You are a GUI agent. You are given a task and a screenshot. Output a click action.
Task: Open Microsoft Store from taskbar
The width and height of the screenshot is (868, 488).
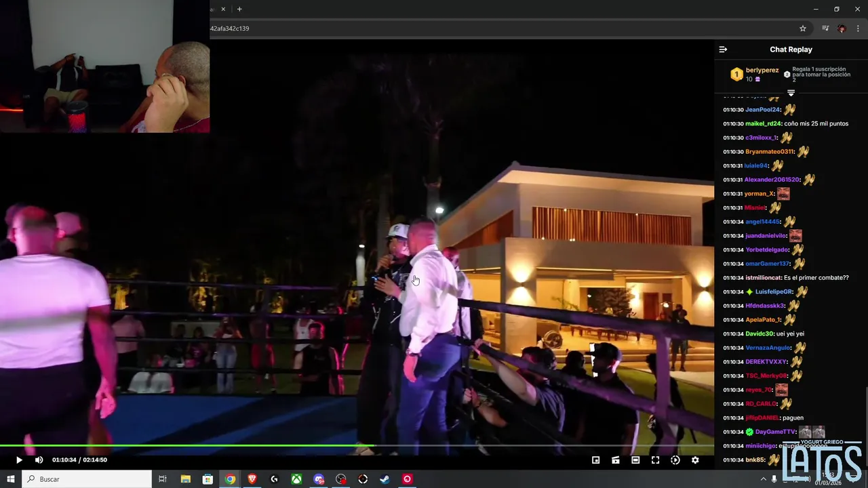pos(208,479)
